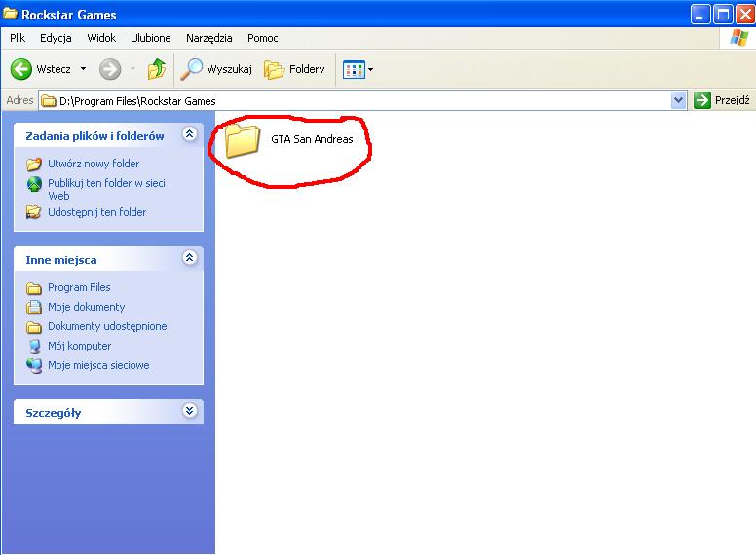756x555 pixels.
Task: Open Mój komputer link
Action: 80,346
